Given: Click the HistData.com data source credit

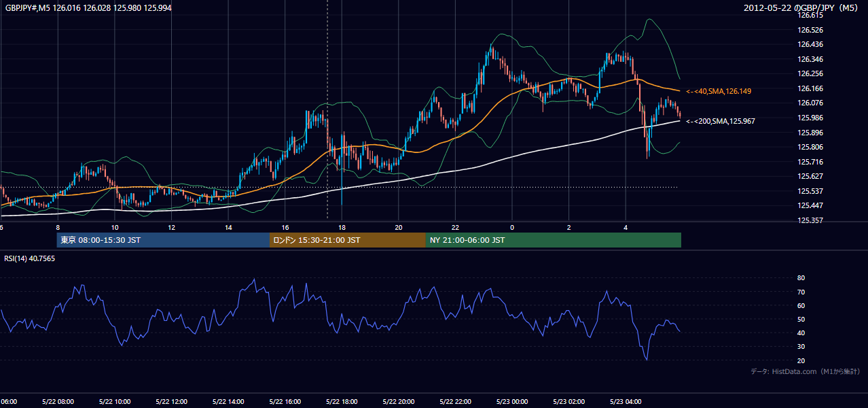Looking at the screenshot, I should point(805,371).
